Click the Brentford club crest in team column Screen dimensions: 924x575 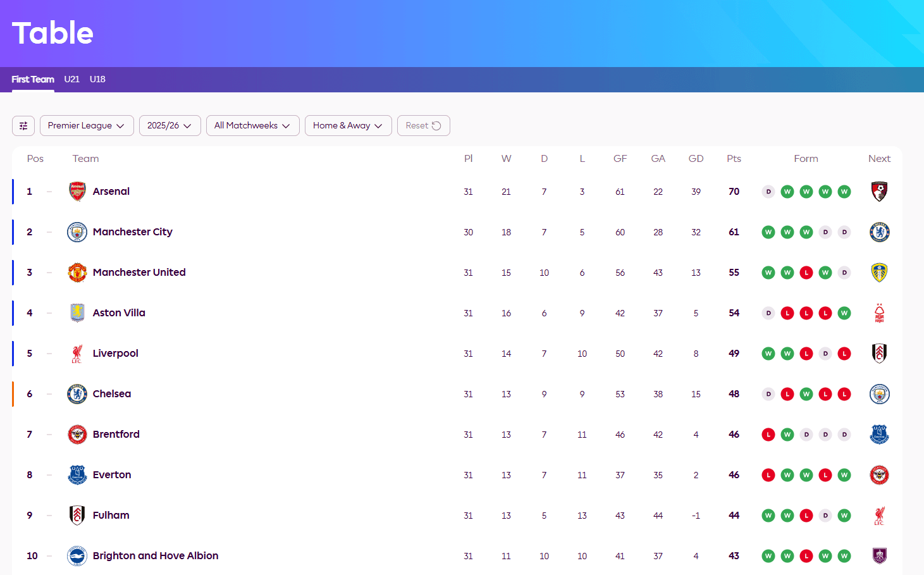(x=77, y=434)
